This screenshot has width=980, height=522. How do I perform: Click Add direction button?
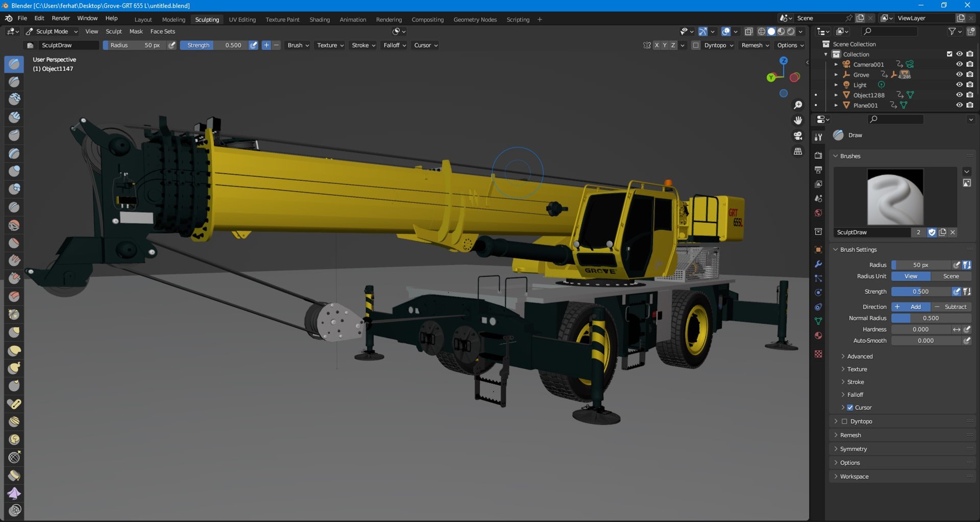coord(911,307)
